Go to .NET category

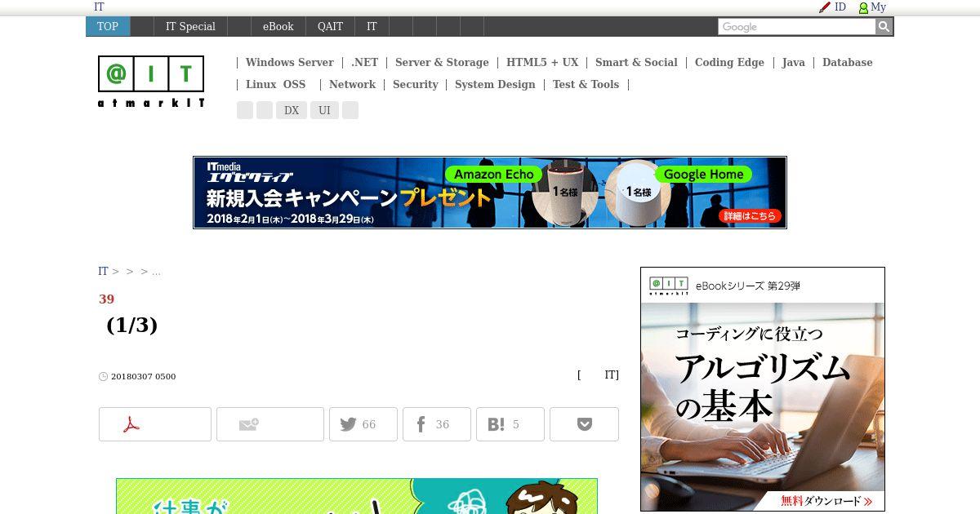[x=364, y=63]
